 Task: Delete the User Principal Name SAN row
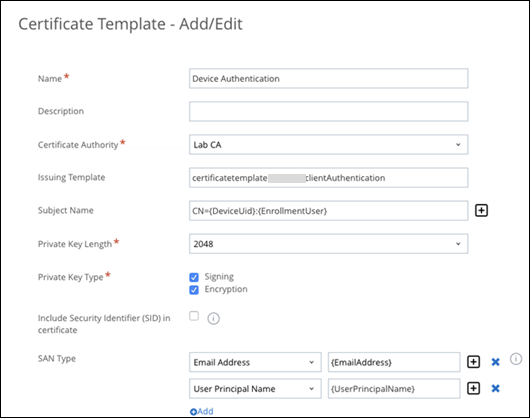pyautogui.click(x=496, y=388)
